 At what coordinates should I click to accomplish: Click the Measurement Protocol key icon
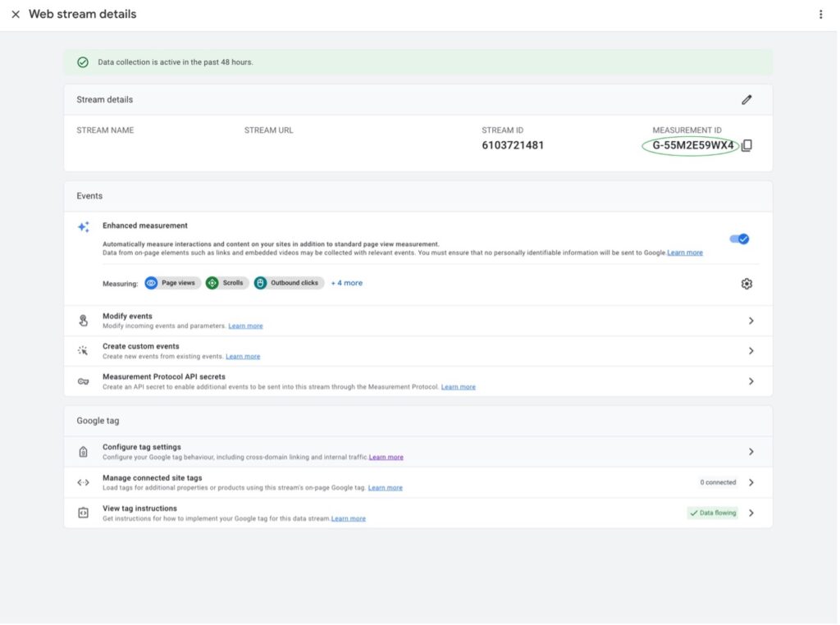(83, 381)
